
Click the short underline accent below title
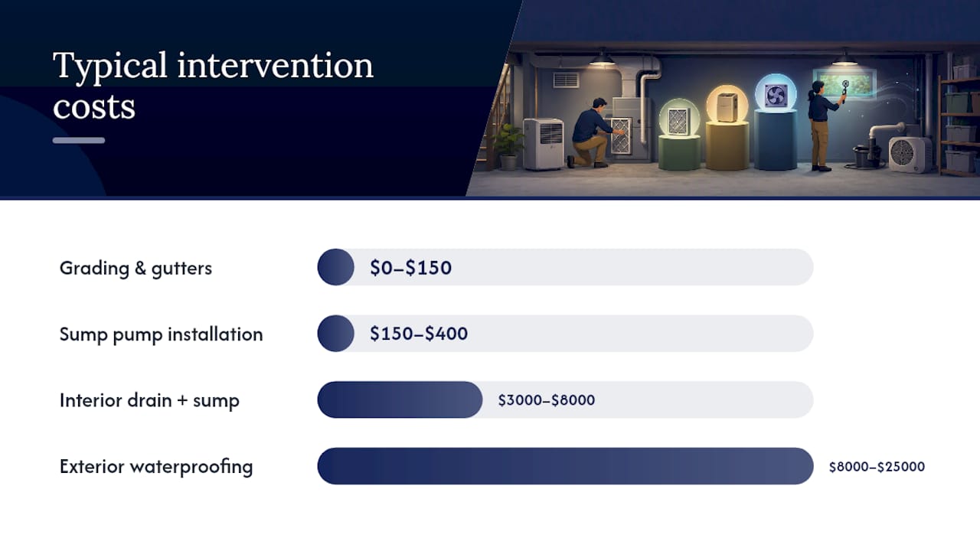point(79,140)
